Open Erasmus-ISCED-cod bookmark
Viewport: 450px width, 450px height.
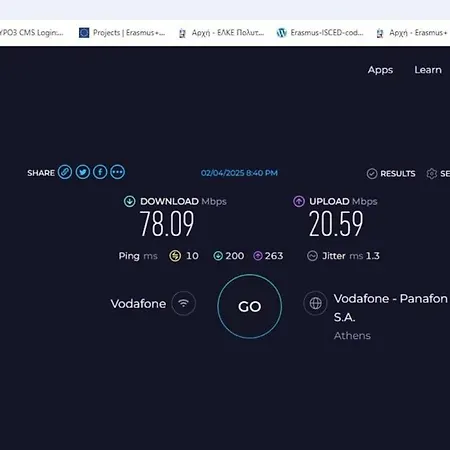[320, 33]
